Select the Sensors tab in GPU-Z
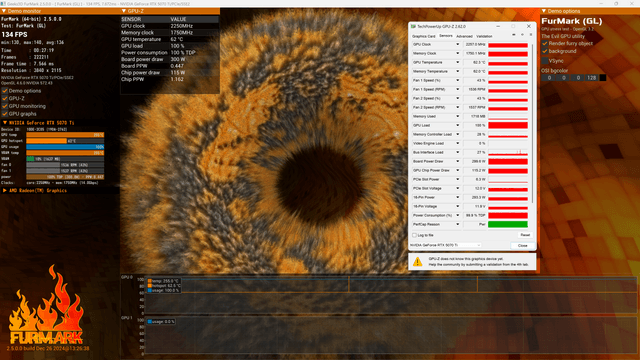 tap(445, 36)
